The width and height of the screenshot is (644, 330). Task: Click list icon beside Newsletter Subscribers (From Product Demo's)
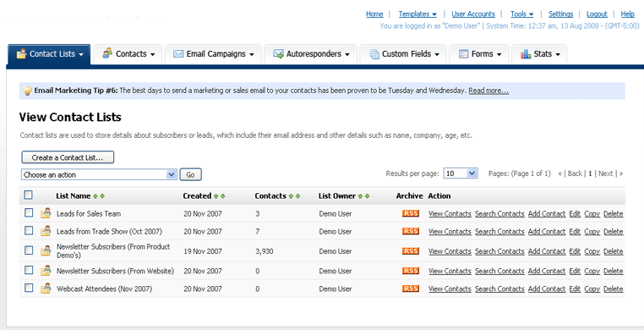[46, 250]
